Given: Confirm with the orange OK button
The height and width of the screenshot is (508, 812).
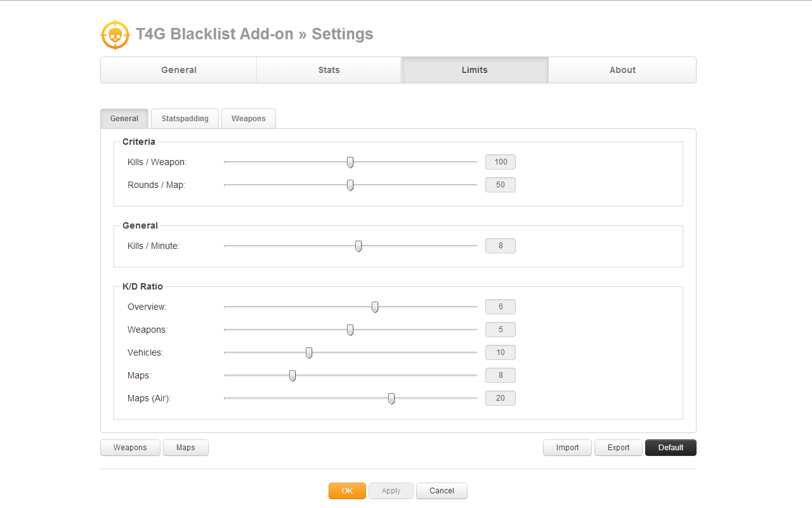Looking at the screenshot, I should tap(347, 491).
